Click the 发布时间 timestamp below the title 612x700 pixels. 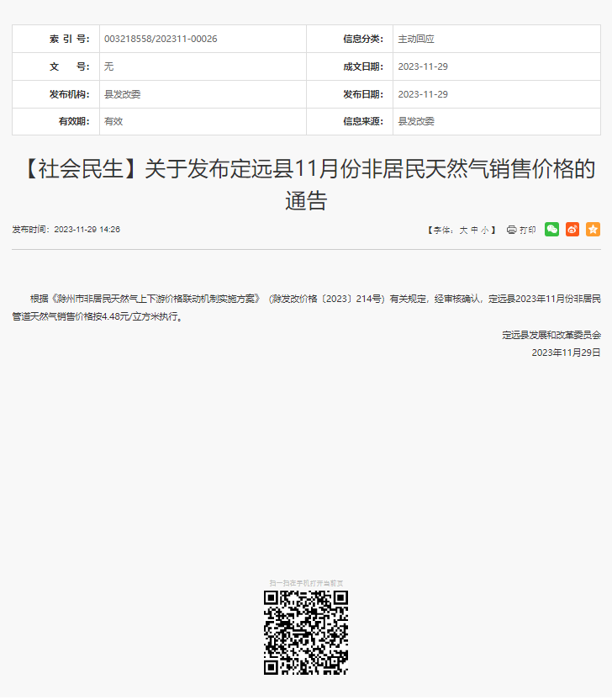(66, 230)
